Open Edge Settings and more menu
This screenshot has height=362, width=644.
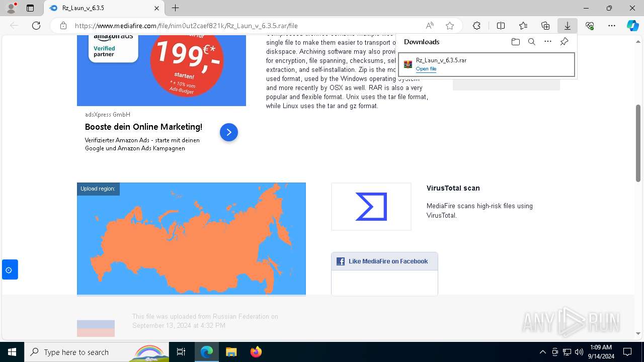(x=612, y=26)
